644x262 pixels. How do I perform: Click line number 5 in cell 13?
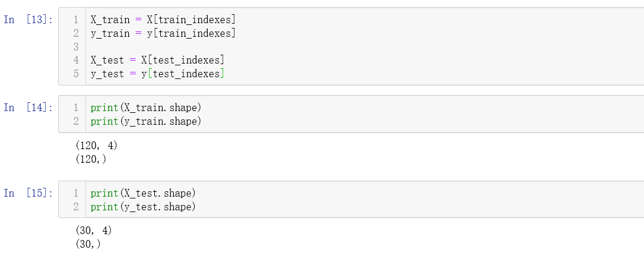point(76,74)
